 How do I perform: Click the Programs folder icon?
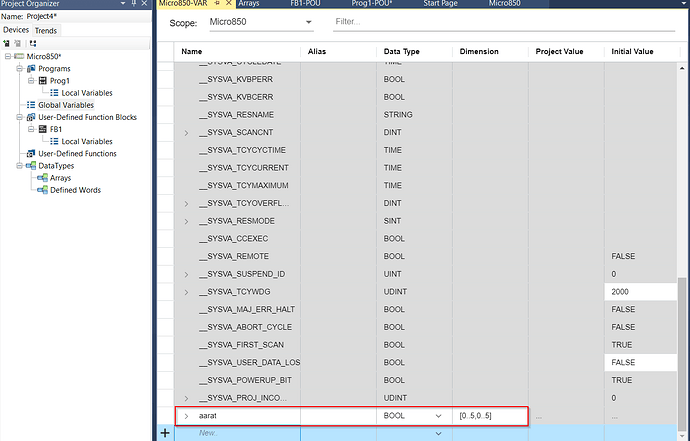click(x=31, y=68)
